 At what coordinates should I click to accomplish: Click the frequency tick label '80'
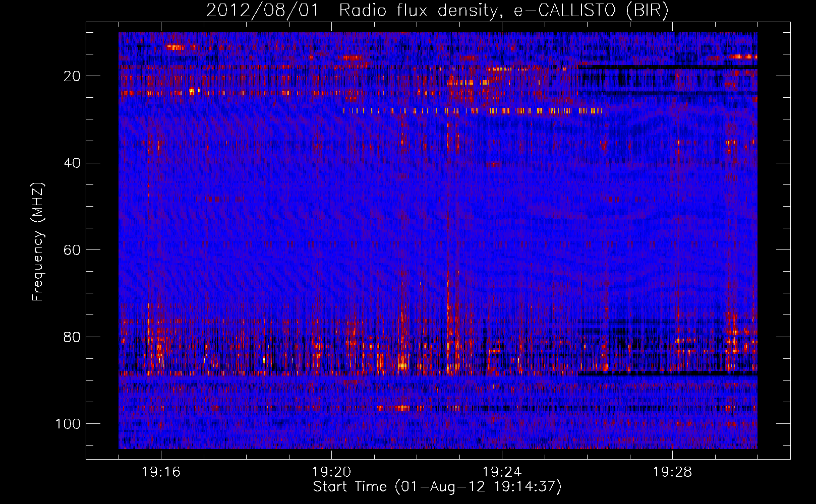(x=73, y=337)
